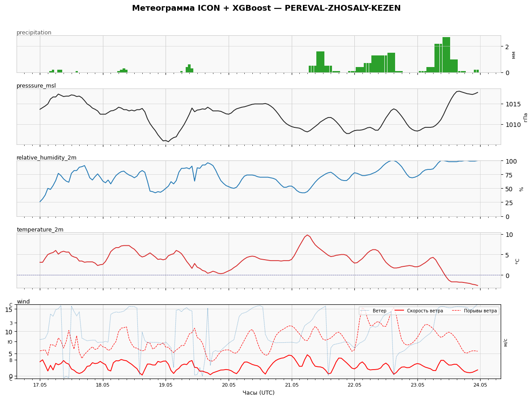Screen dimensions: 532x400
Task: Toggle the Скорость ветра legend entry
Action: (425, 311)
